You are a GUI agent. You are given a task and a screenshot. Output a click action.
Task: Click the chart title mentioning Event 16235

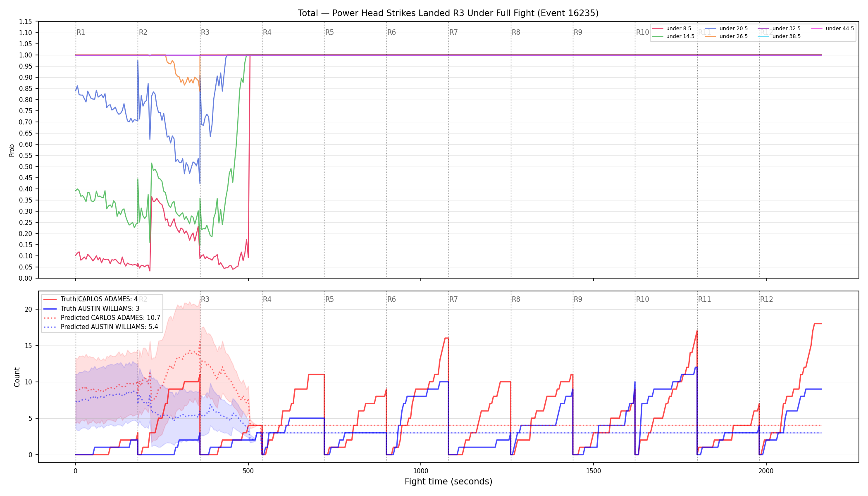pos(448,13)
